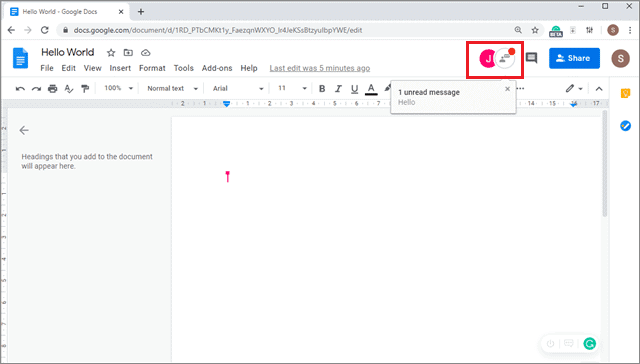640x364 pixels.
Task: Click the print icon in toolbar
Action: pos(52,89)
